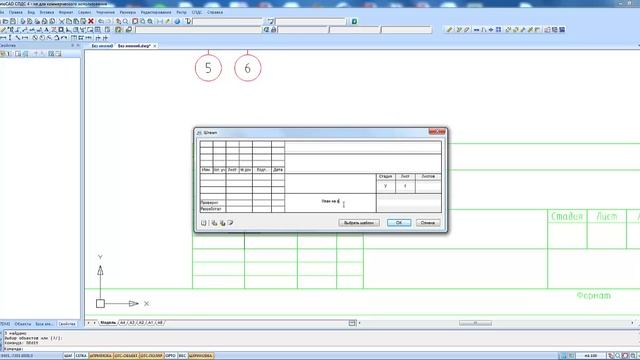Close the title block dialog window
Screen dimensions: 640x360
point(438,132)
